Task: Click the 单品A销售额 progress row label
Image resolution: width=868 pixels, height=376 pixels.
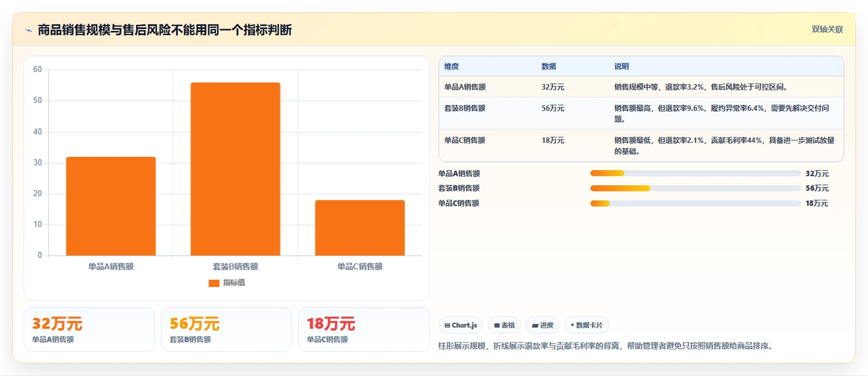Action: 459,173
